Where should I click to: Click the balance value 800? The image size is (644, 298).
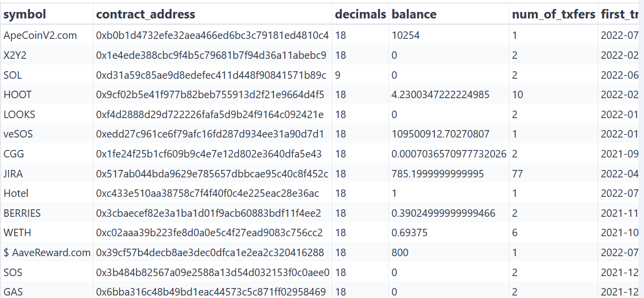(400, 253)
